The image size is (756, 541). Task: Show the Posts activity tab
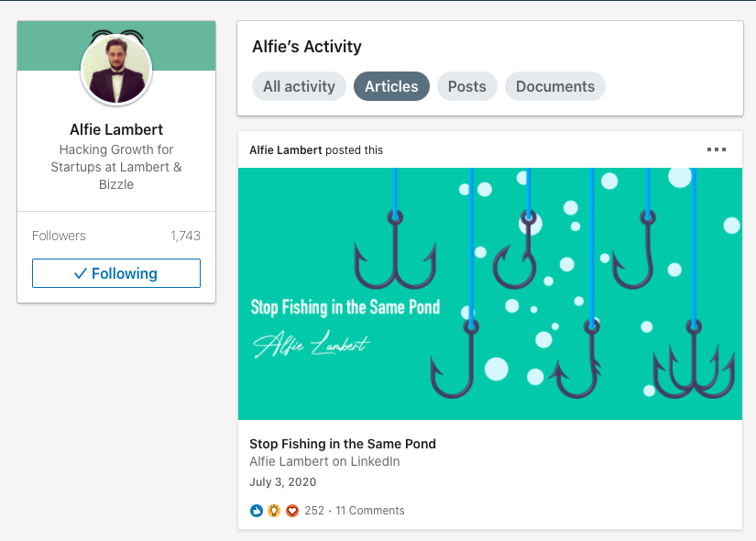click(x=467, y=86)
